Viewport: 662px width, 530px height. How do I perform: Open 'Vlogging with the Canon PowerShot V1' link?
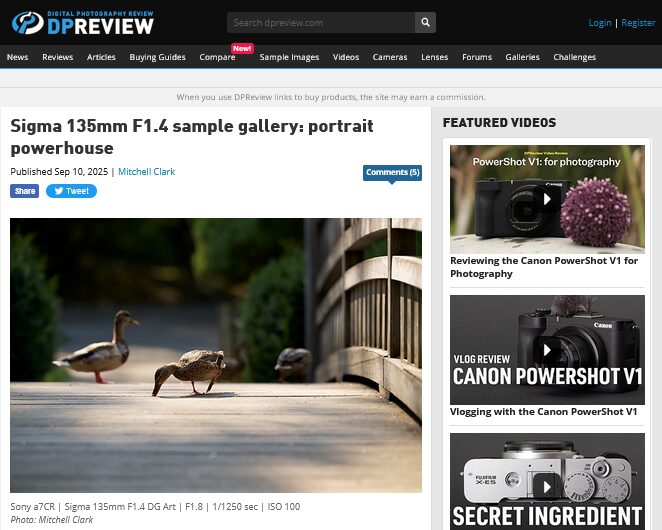click(543, 411)
